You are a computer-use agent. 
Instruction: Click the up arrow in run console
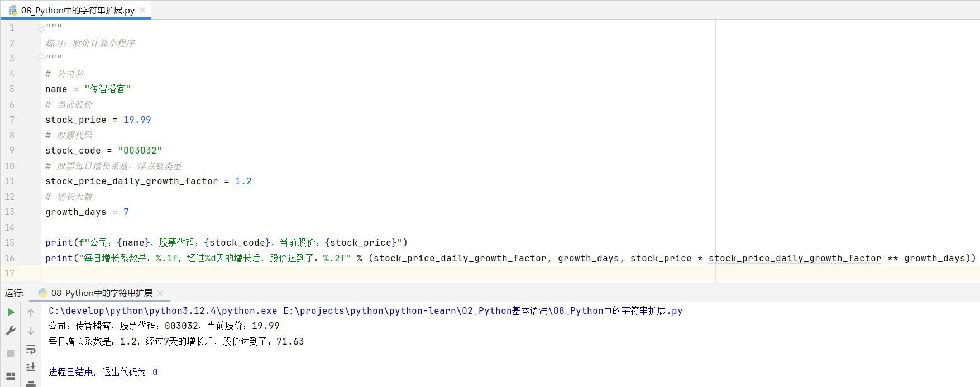31,313
